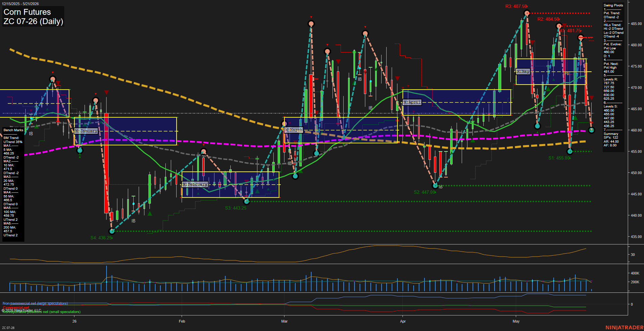The width and height of the screenshot is (644, 331).
Task: Click the 'M:February' monthly range label
Action: 195,184
